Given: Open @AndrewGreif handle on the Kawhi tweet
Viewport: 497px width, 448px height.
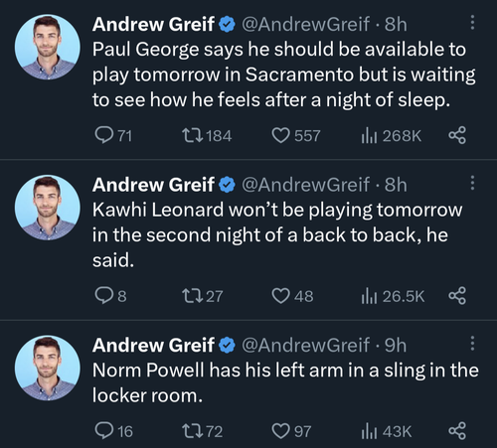Looking at the screenshot, I should click(x=305, y=185).
